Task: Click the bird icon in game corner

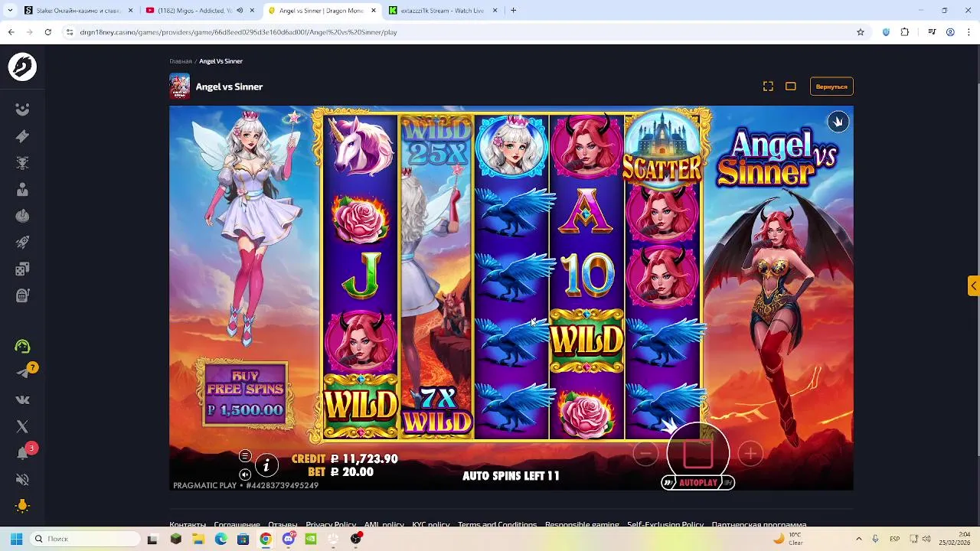Action: (x=838, y=122)
